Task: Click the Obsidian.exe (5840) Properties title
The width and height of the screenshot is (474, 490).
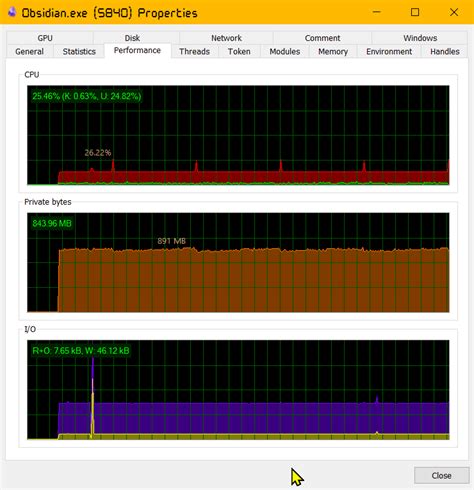Action: [109, 13]
